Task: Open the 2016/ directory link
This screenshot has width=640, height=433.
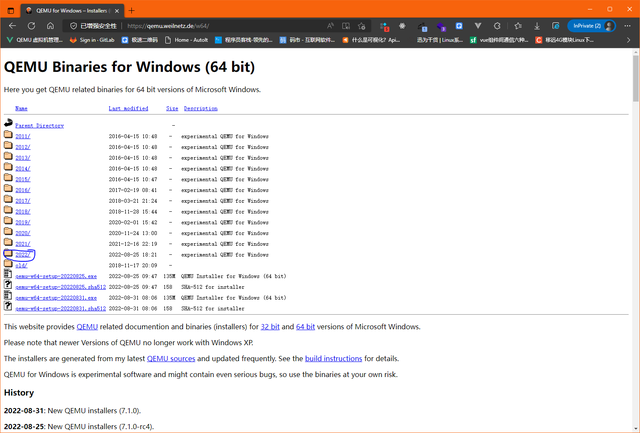Action: (x=22, y=190)
